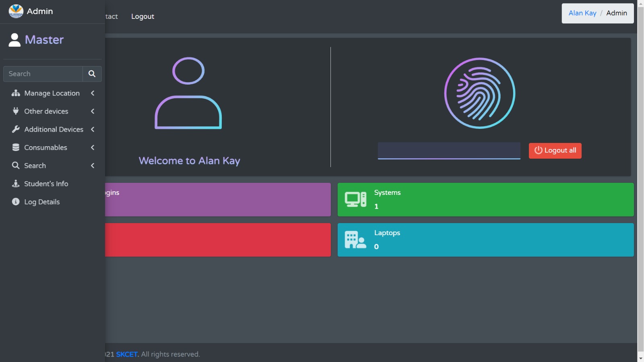Click the Additional Devices wrench icon
This screenshot has height=362, width=644.
click(16, 129)
